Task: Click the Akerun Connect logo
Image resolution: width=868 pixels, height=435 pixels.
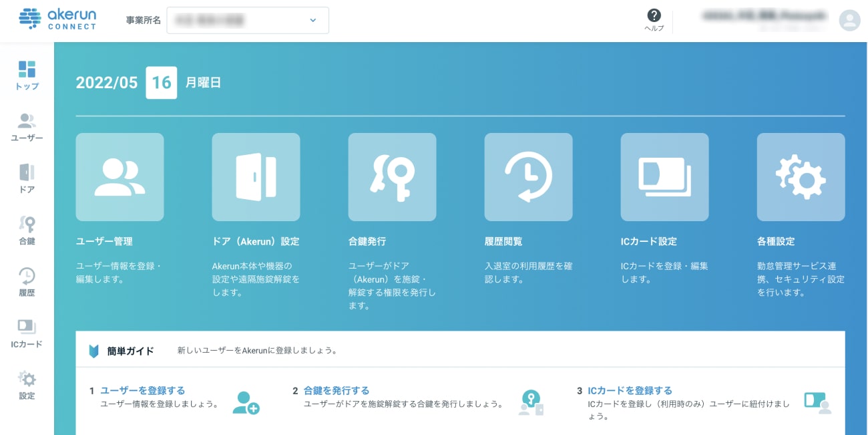Action: (x=57, y=19)
